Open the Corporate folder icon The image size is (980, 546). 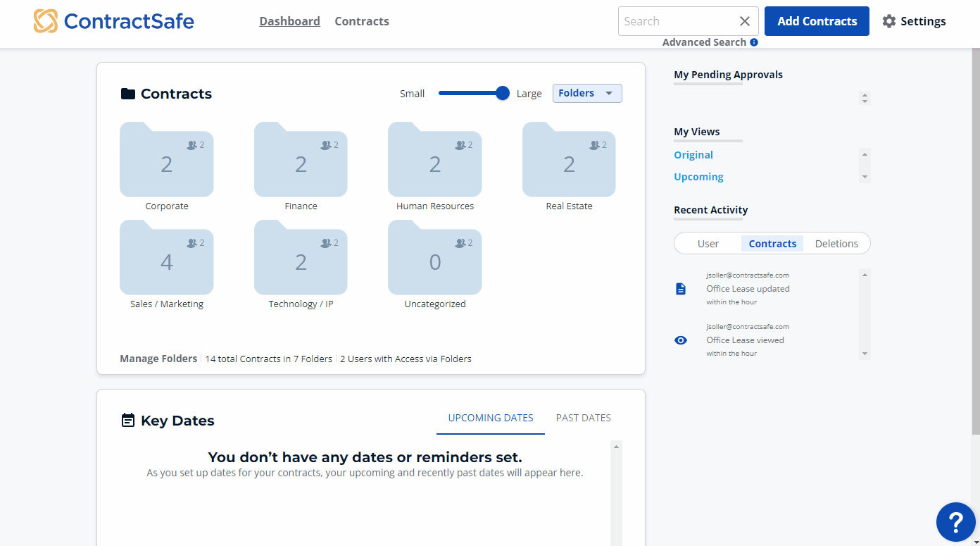(x=167, y=161)
